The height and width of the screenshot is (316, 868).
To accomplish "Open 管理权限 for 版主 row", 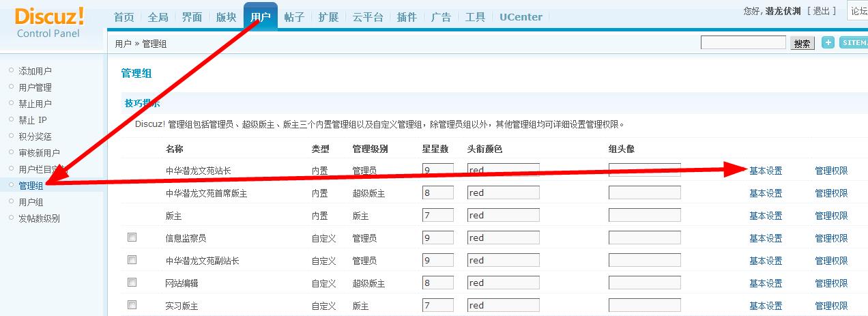I will (831, 216).
